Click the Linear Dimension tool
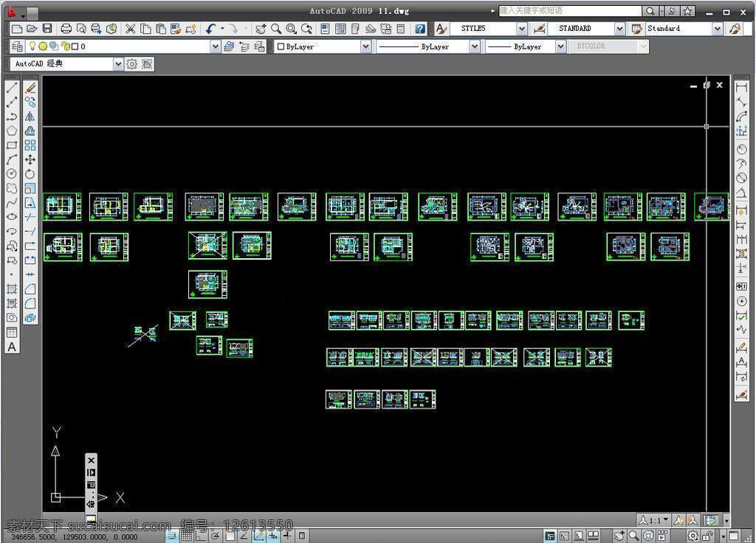Image resolution: width=756 pixels, height=543 pixels. [x=741, y=88]
